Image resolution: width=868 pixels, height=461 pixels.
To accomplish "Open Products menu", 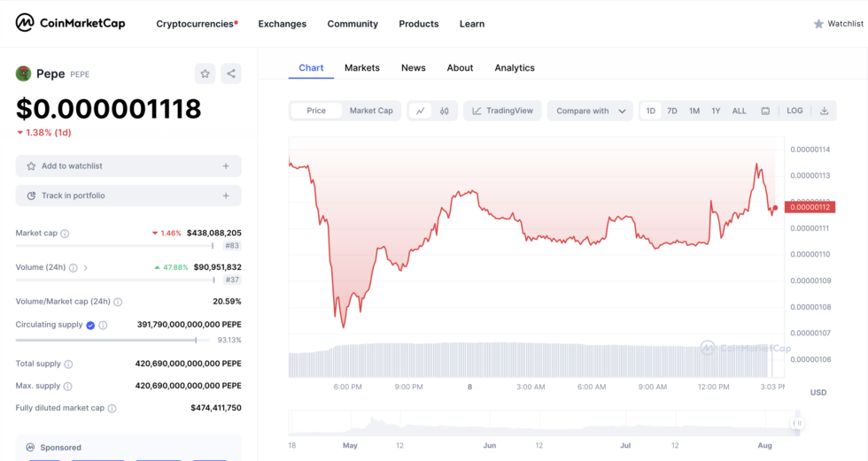I will pos(418,24).
